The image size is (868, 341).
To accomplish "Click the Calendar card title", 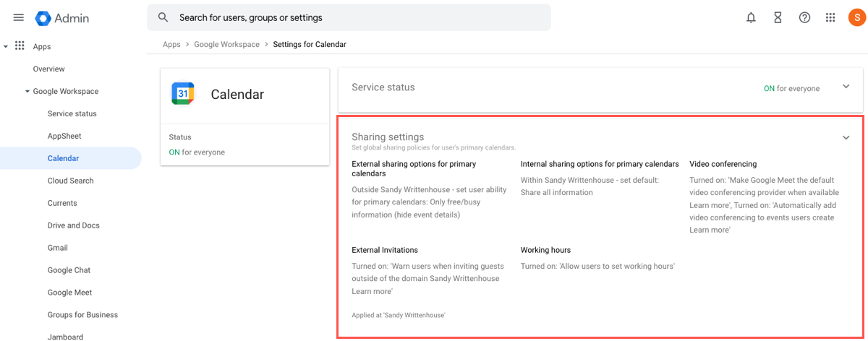I will coord(237,94).
